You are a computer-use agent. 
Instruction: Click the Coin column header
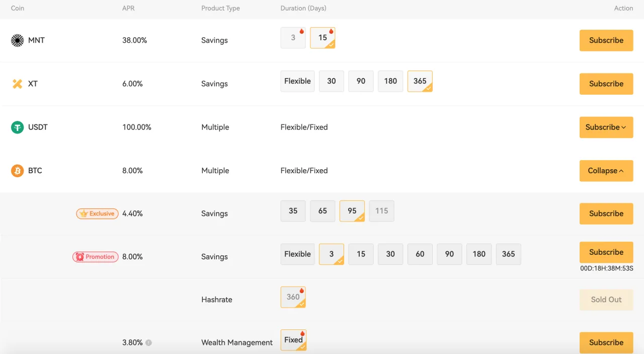tap(18, 8)
